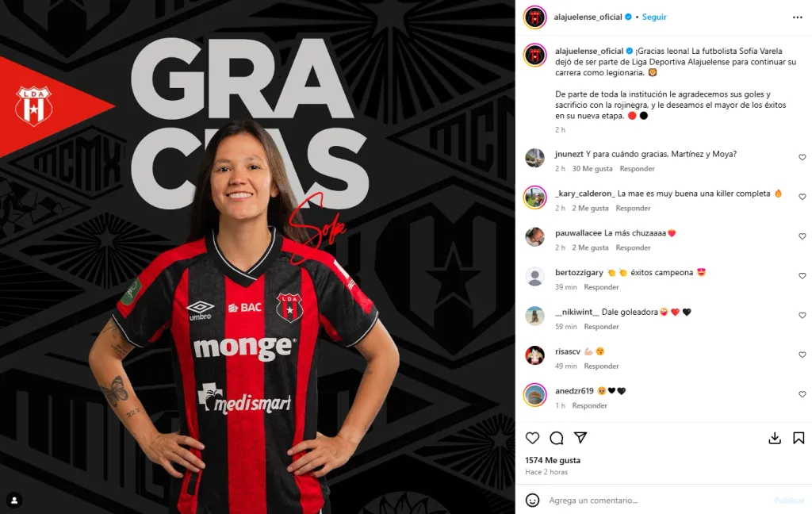Open the comment bubble icon
The image size is (812, 514).
[x=557, y=438]
